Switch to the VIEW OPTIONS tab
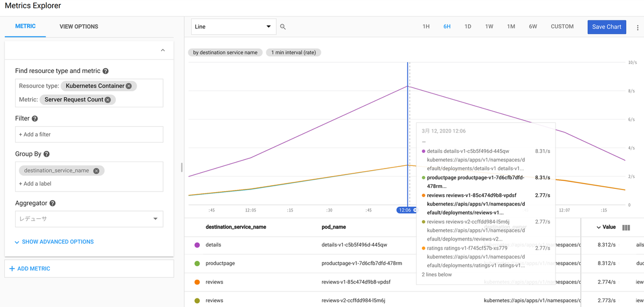 79,26
